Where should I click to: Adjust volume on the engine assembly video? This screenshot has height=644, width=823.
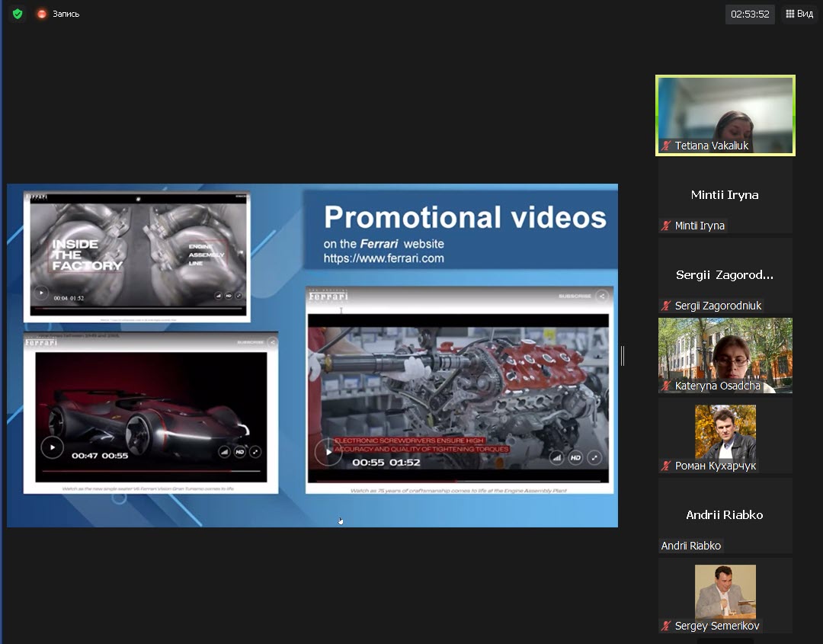556,458
